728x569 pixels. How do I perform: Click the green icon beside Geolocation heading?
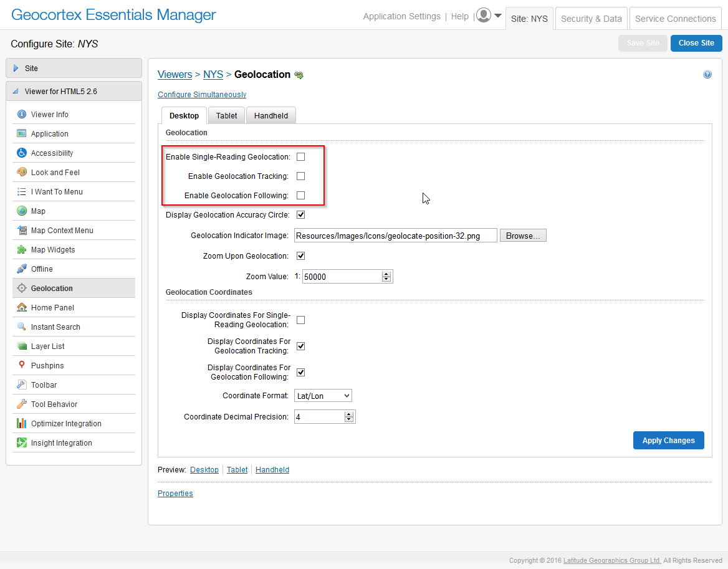tap(299, 75)
